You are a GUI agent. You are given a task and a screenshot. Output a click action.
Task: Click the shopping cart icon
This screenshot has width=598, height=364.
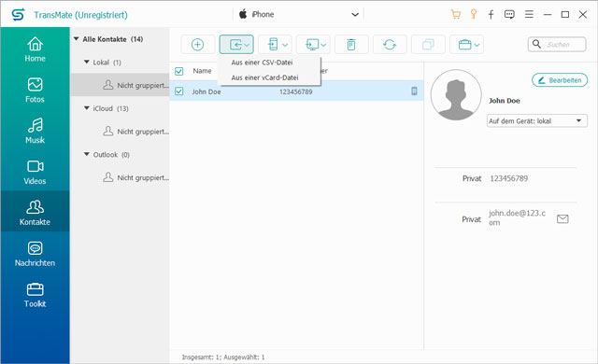click(x=455, y=15)
